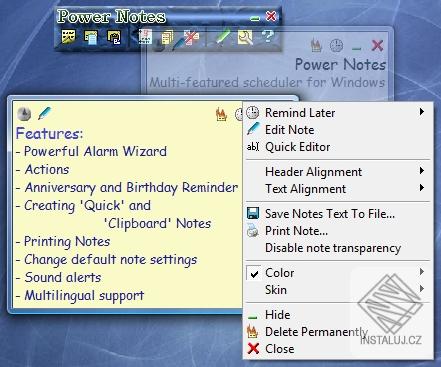The width and height of the screenshot is (441, 367).
Task: Click the Printing Notes line
Action: (x=63, y=242)
